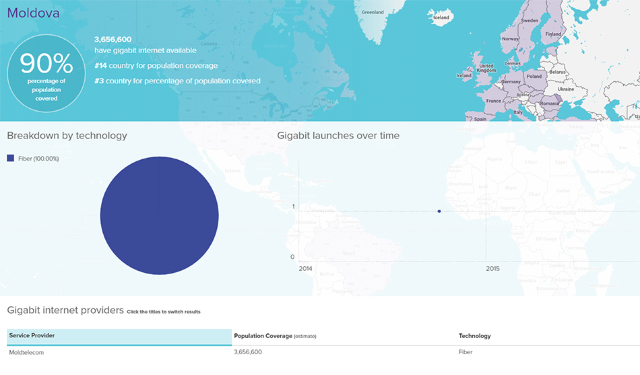The image size is (640, 375).
Task: Select Norway on the map
Action: point(510,39)
